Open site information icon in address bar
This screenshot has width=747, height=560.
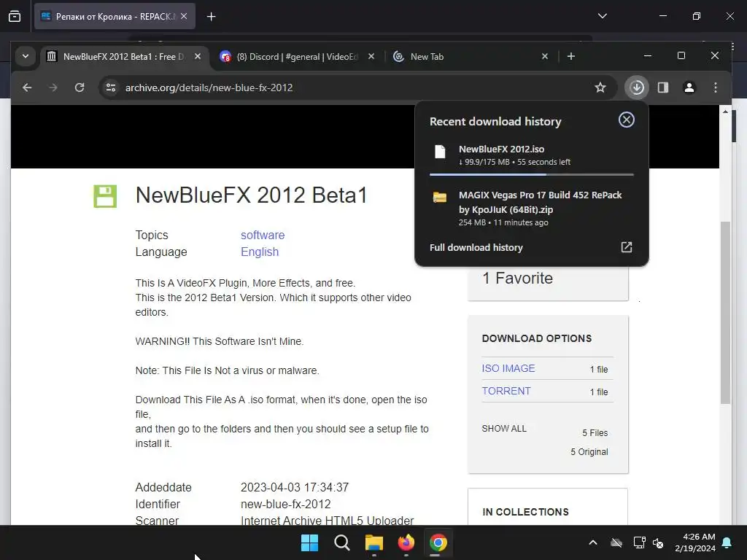[x=111, y=87]
